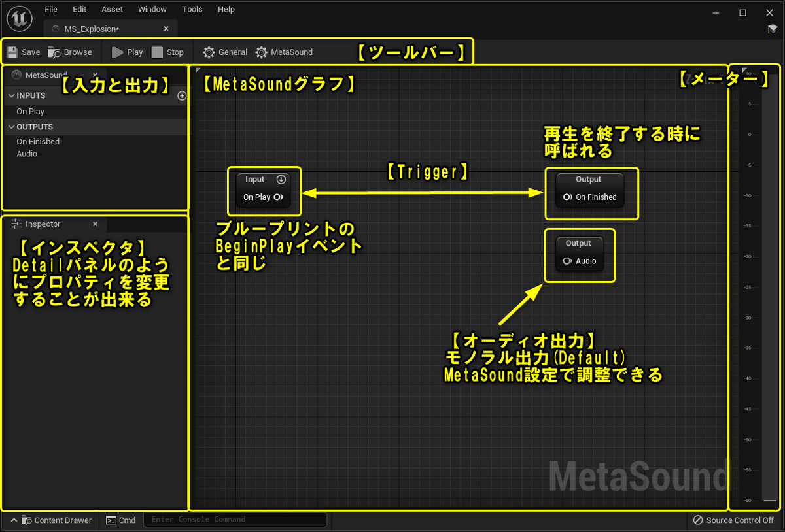Click the On Play trigger output pin
Screen dimensions: 785x532
[x=278, y=197]
